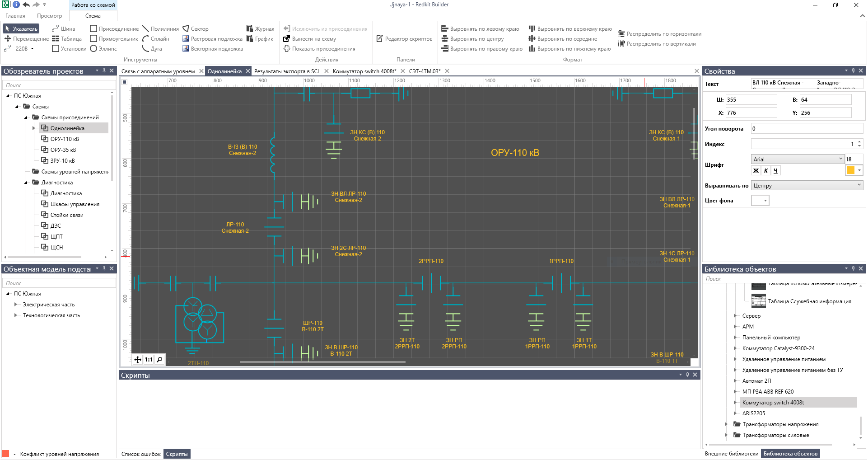Click the 1:1 zoom button
Image resolution: width=868 pixels, height=460 pixels.
149,360
